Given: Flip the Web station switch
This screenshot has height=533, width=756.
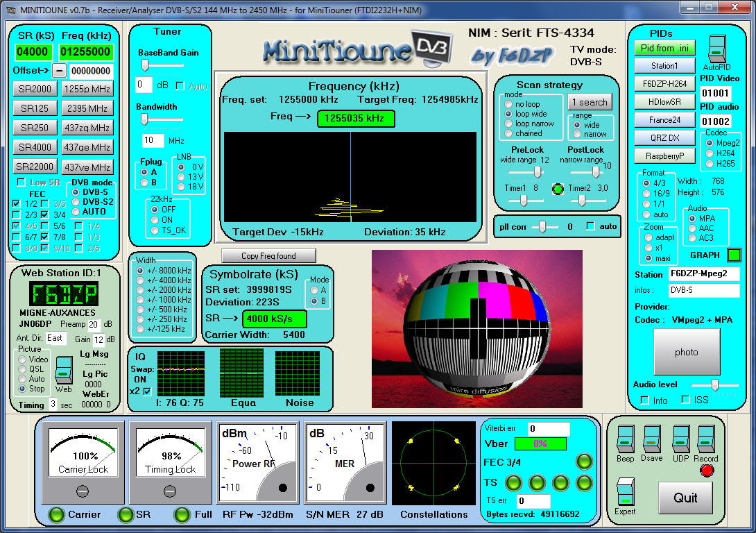Looking at the screenshot, I should tap(64, 370).
